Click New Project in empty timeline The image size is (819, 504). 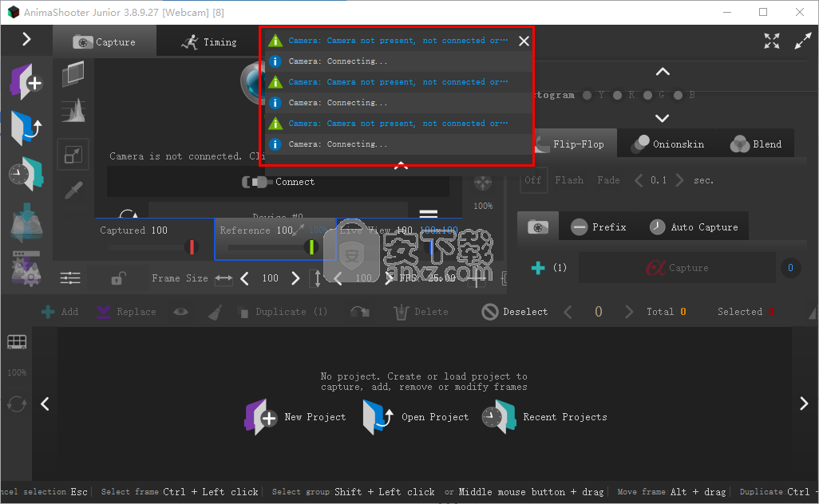[295, 417]
